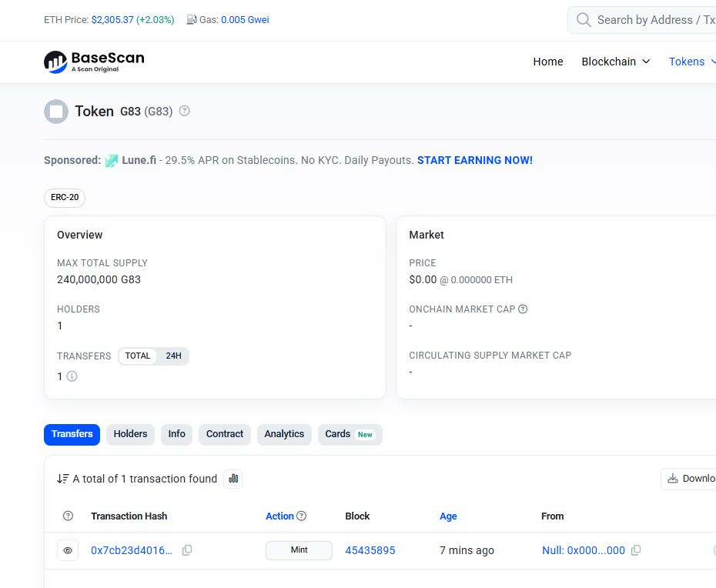Click the Download button
This screenshot has height=588, width=716.
(x=688, y=479)
